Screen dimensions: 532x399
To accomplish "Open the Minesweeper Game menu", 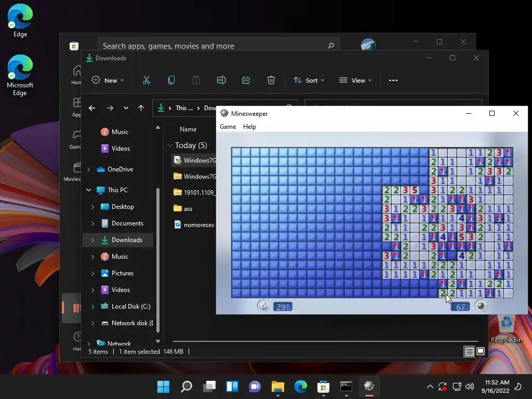I will pos(228,127).
